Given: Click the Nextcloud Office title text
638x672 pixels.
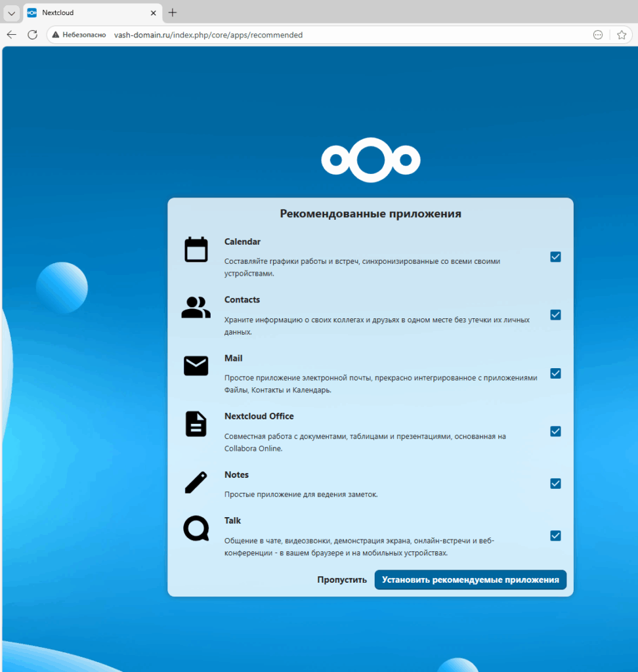Looking at the screenshot, I should [259, 416].
